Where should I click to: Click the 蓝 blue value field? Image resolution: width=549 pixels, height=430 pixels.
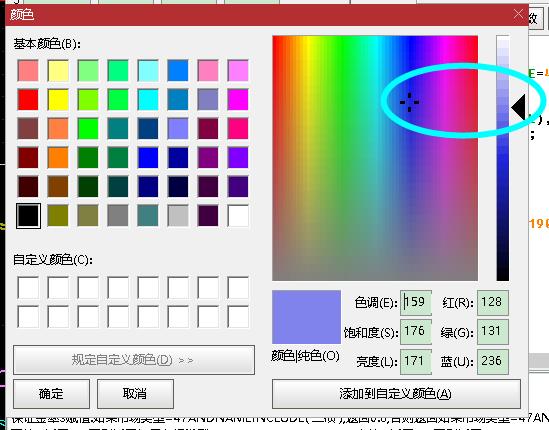tap(493, 361)
